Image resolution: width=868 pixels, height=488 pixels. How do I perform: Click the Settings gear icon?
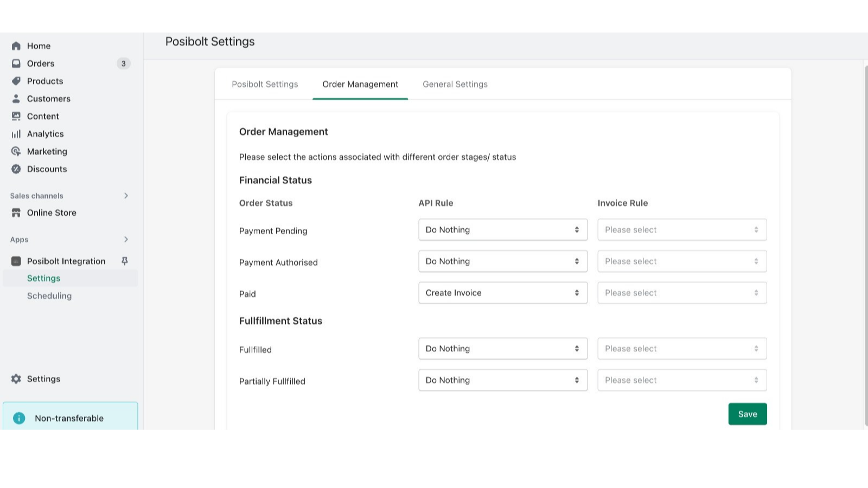point(16,379)
